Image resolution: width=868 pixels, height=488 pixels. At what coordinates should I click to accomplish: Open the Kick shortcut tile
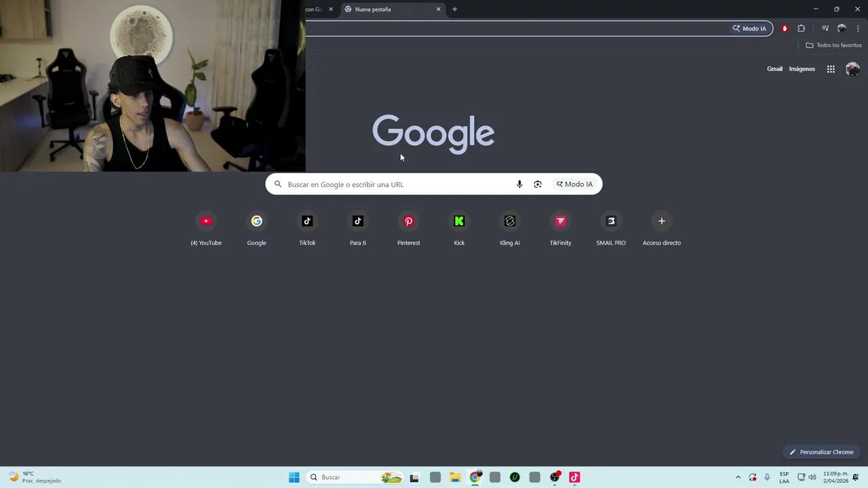point(459,228)
